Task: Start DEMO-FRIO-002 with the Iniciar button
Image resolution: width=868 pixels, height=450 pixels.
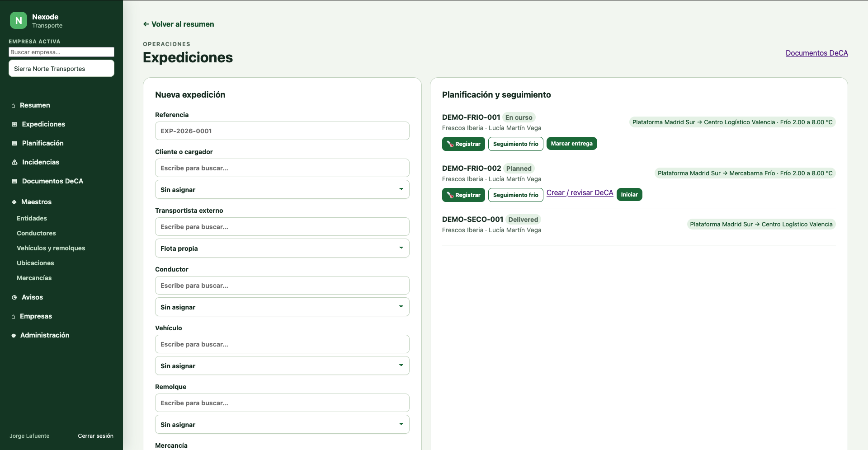Action: click(629, 195)
